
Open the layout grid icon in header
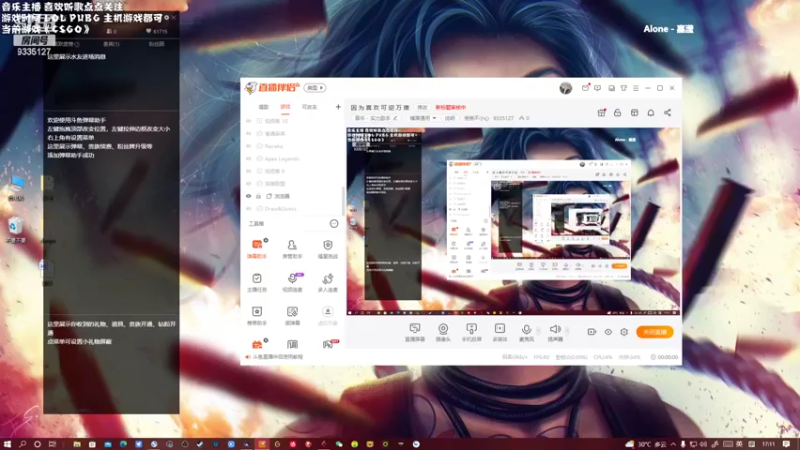point(634,113)
